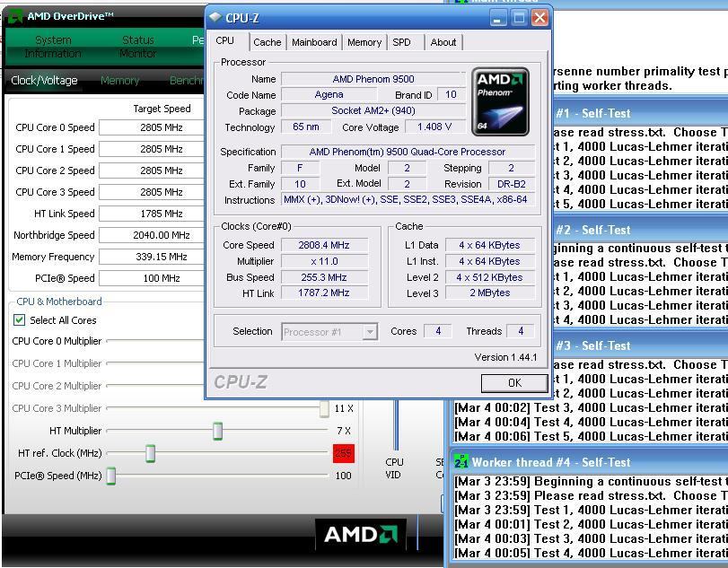Click the Core Speed 2808.4 MHz value
This screenshot has width=728, height=568.
324,245
